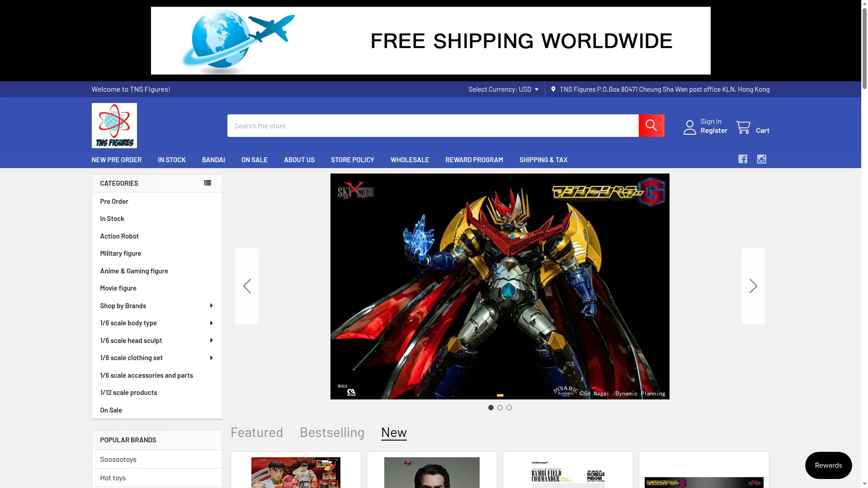This screenshot has width=868, height=488.
Task: Click the TNS Figures logo
Action: coord(114,126)
